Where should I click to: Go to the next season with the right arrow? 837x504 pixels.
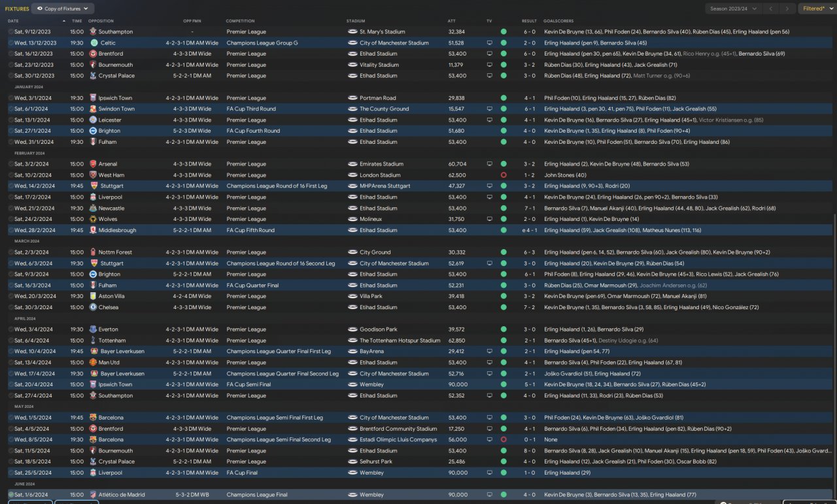787,8
